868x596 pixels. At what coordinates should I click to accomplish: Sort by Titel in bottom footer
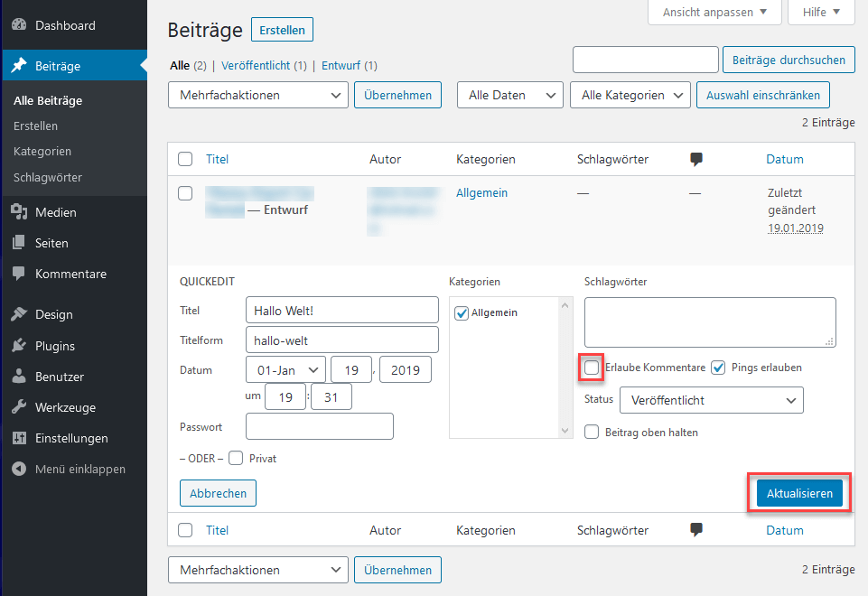click(217, 530)
